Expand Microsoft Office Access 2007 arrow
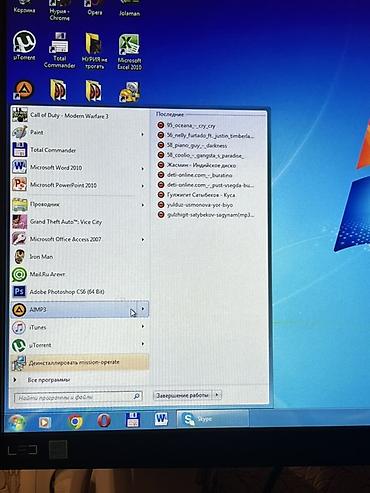Image resolution: width=370 pixels, height=493 pixels. click(x=143, y=239)
